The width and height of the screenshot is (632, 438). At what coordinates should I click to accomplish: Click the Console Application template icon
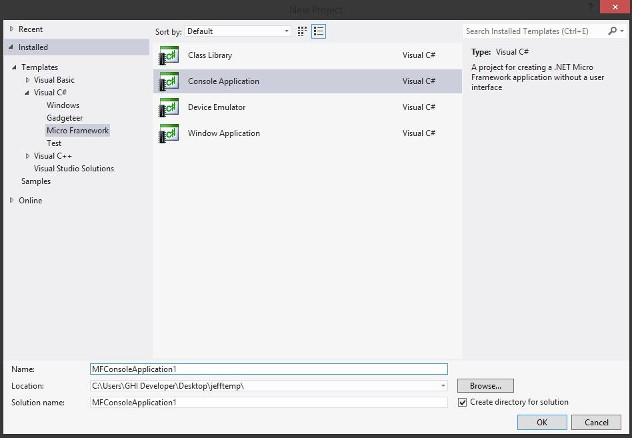(169, 81)
